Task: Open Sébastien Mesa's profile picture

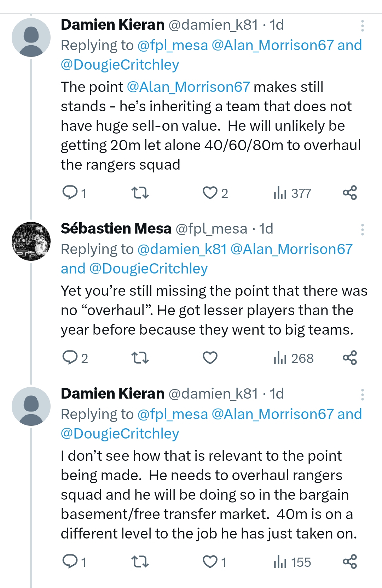Action: tap(31, 241)
